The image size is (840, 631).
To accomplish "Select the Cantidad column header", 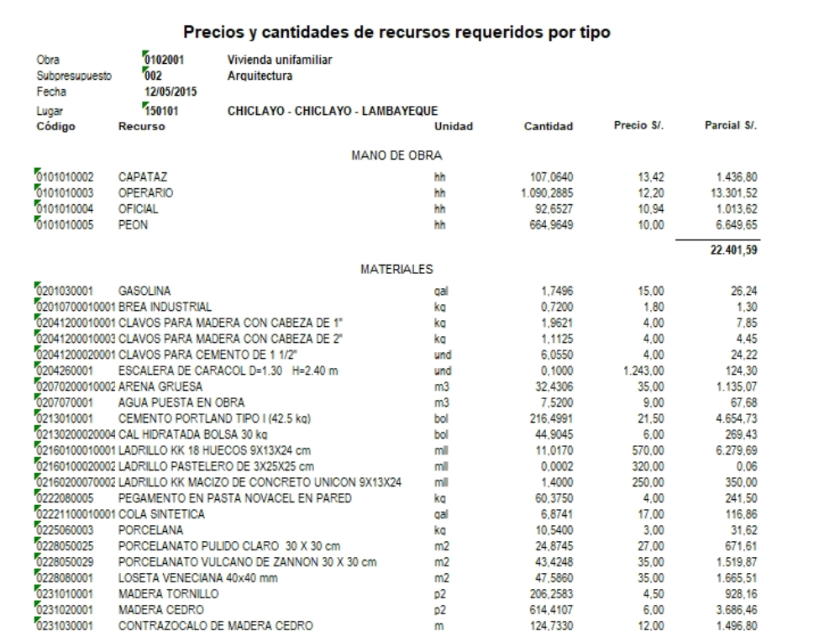I will click(549, 127).
